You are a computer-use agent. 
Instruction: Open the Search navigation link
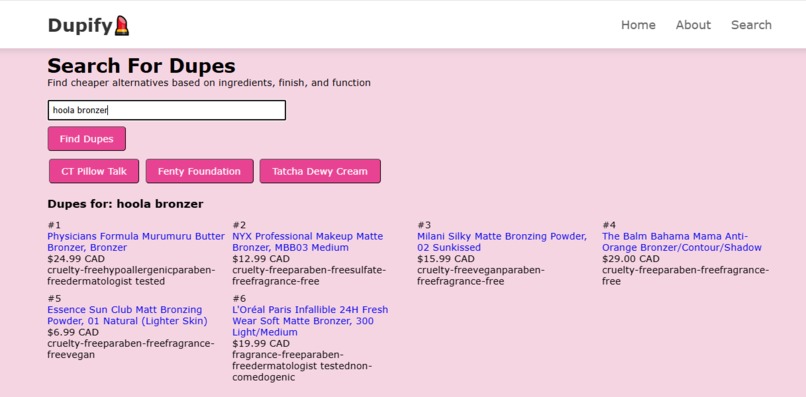click(751, 25)
